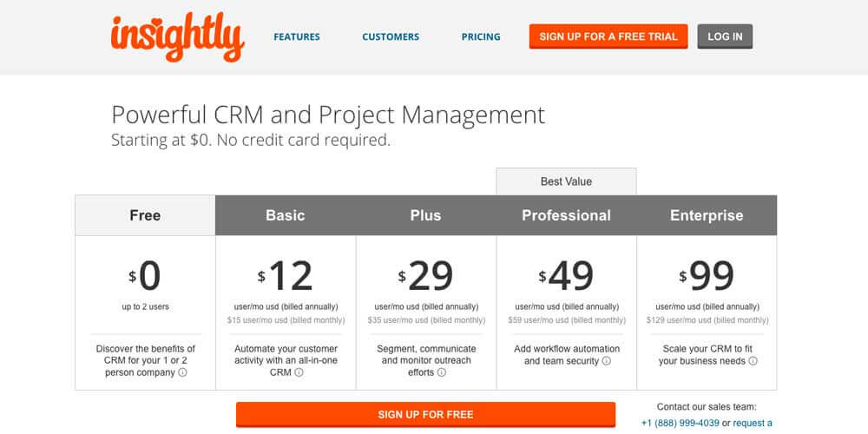Click the sales phone number link
Image resolution: width=868 pixels, height=434 pixels.
(x=681, y=423)
